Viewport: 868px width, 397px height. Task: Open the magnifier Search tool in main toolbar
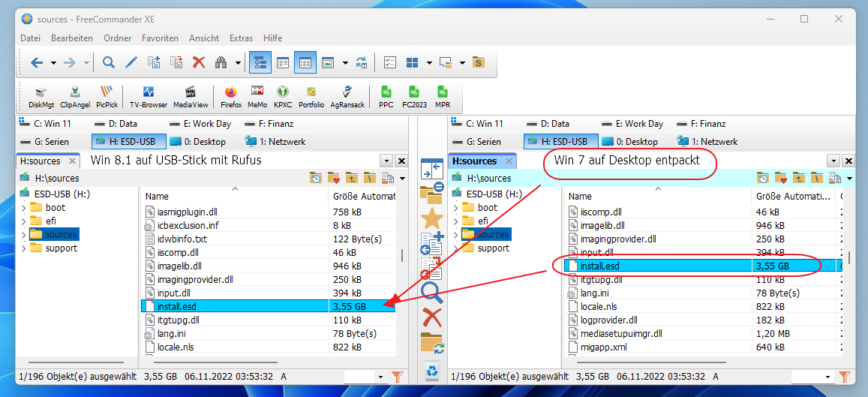[x=109, y=62]
